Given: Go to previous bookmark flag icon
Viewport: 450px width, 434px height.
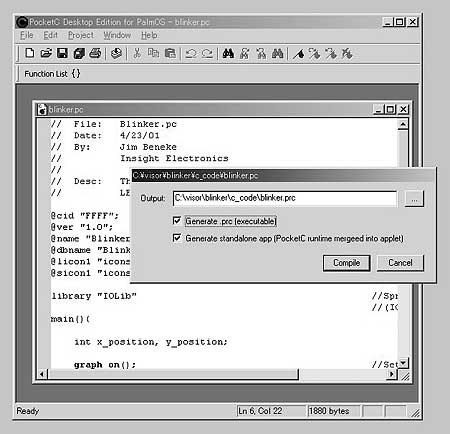Looking at the screenshot, I should click(x=331, y=53).
